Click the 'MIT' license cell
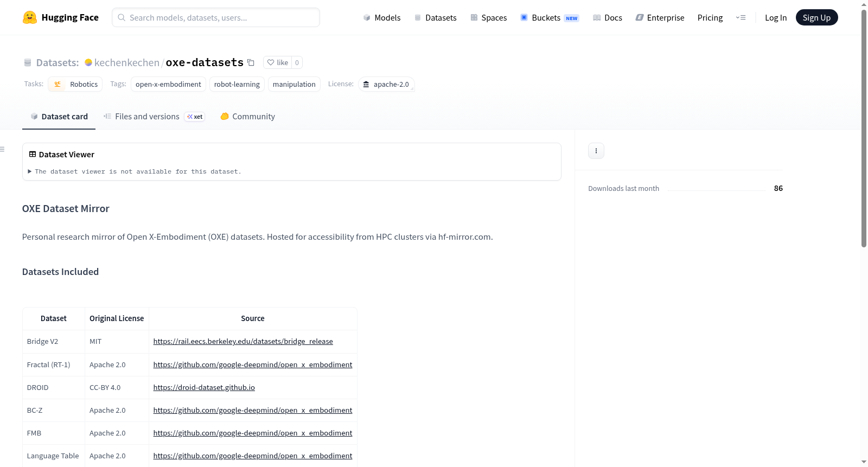868x467 pixels. [117, 342]
